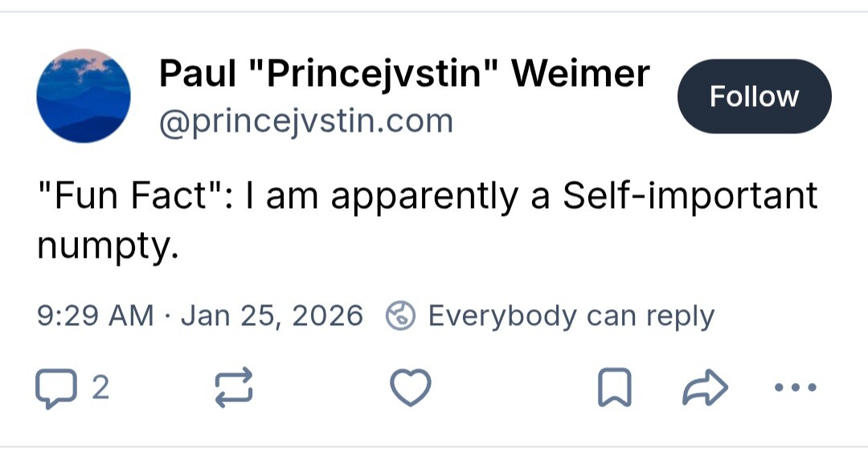Screen dimensions: 868x457
Task: Click the word "numpty" in the post
Action: click(x=105, y=246)
